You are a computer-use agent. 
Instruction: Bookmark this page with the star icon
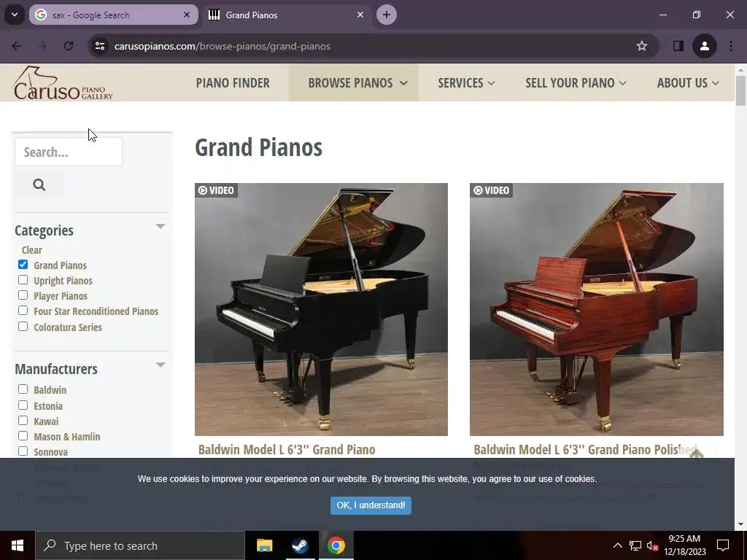pos(642,46)
